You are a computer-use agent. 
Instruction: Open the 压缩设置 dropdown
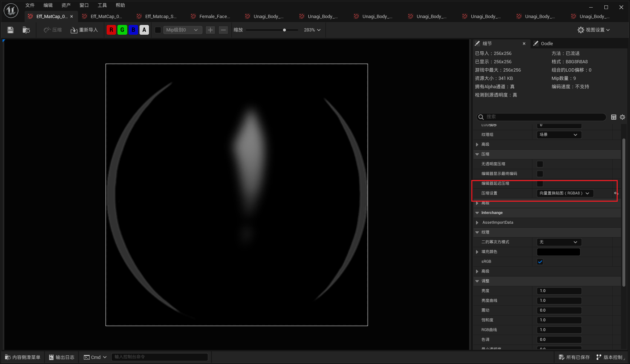(565, 193)
